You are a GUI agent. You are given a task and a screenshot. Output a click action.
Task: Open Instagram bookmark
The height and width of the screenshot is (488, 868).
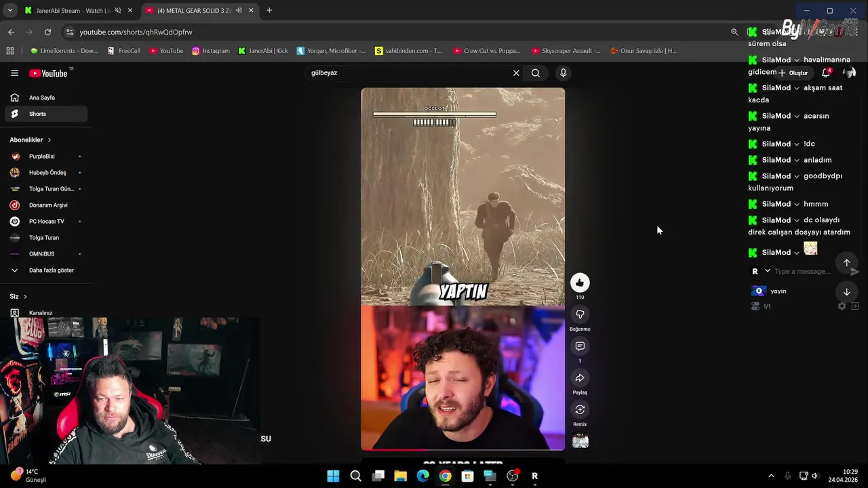(211, 51)
